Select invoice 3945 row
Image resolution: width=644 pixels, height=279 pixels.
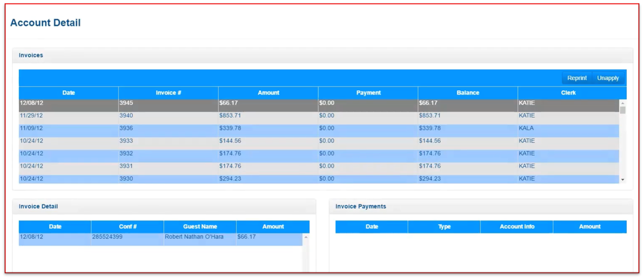tap(168, 103)
